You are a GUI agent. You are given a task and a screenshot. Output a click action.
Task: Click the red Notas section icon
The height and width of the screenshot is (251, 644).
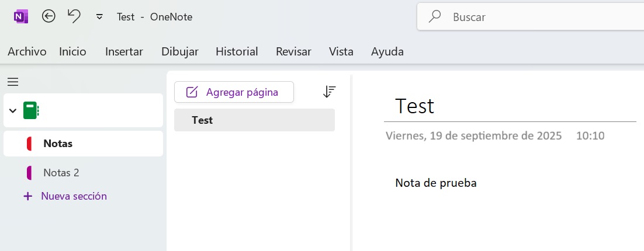[x=30, y=144]
